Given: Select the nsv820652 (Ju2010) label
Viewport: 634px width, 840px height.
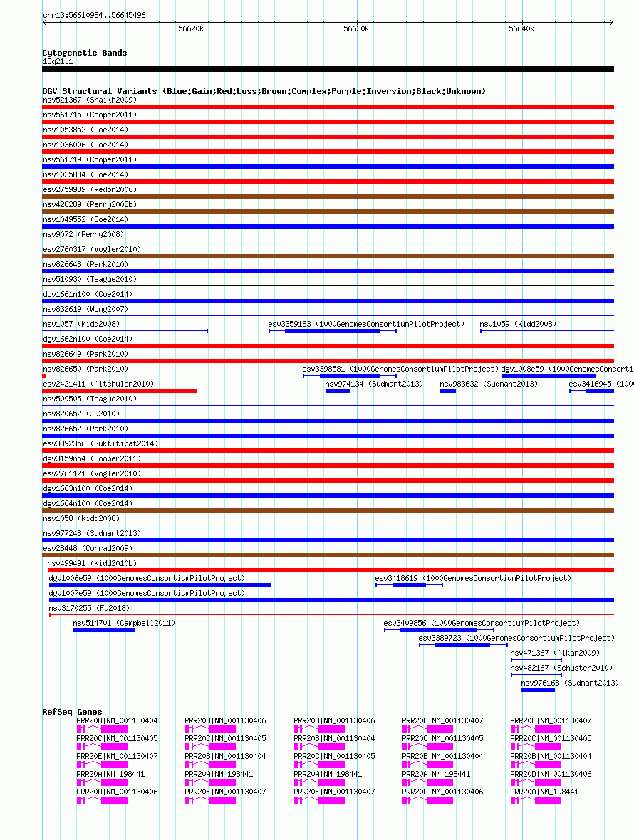Looking at the screenshot, I should tap(81, 414).
